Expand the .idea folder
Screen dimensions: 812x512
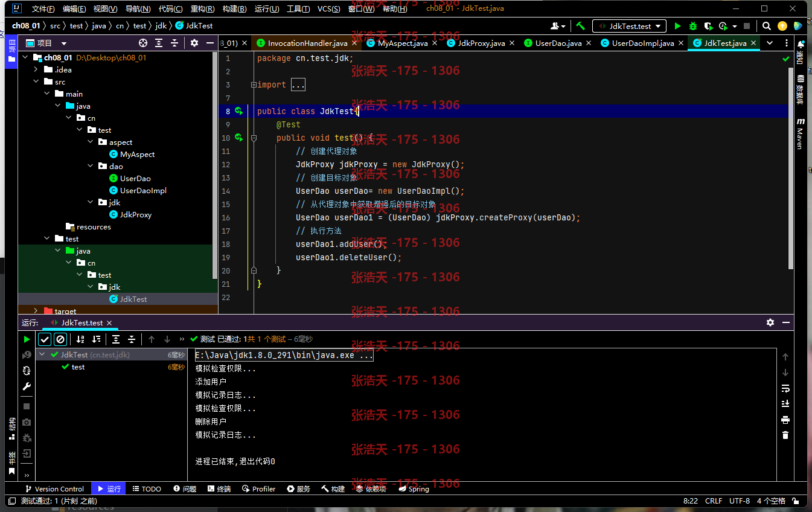36,69
